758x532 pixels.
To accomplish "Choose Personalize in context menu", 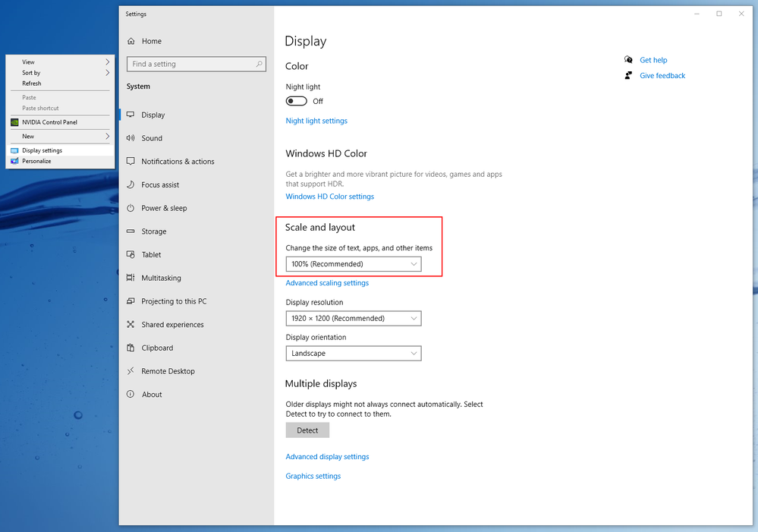I will click(x=61, y=161).
